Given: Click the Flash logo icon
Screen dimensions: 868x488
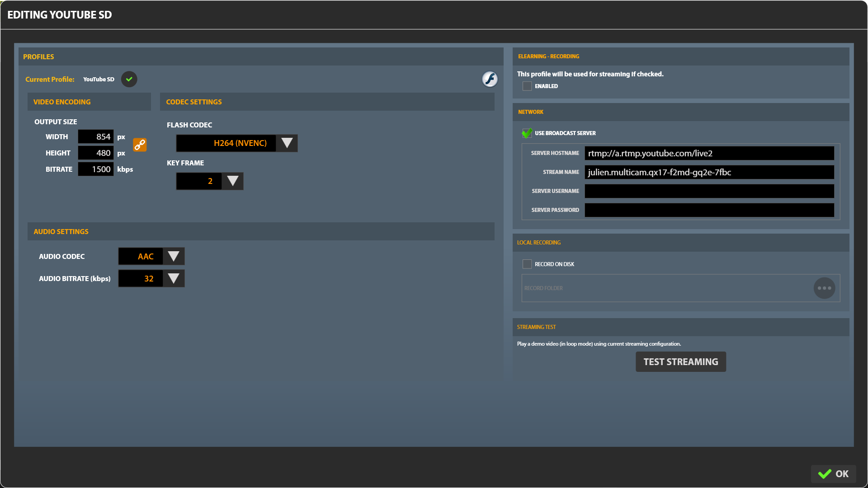Looking at the screenshot, I should click(x=490, y=79).
